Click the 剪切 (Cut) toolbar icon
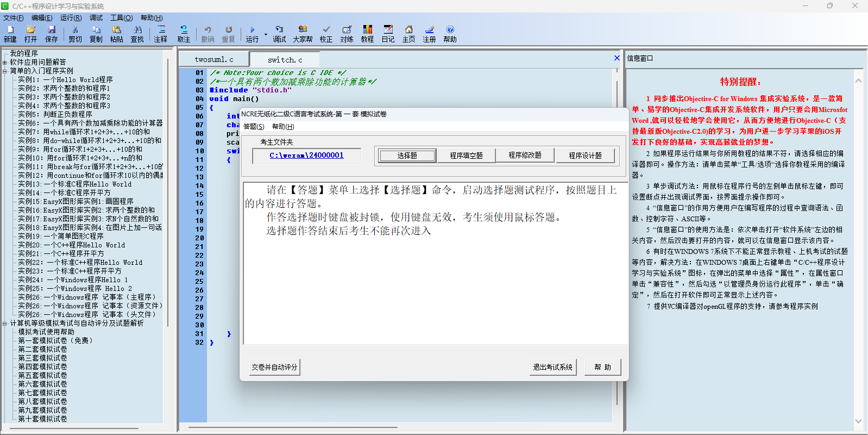The width and height of the screenshot is (868, 435). (76, 34)
